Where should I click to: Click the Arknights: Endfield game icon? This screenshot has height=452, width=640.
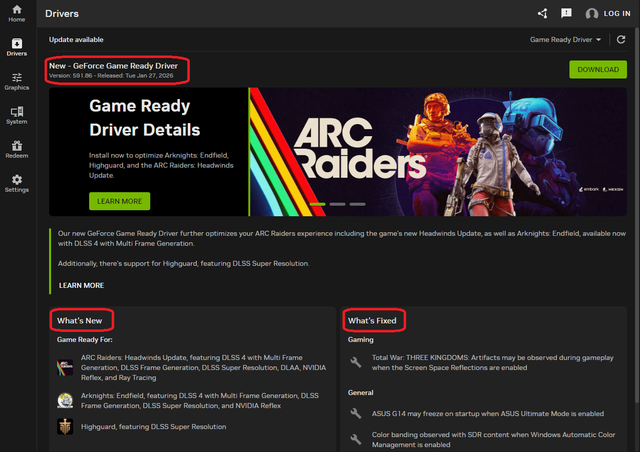pos(65,401)
